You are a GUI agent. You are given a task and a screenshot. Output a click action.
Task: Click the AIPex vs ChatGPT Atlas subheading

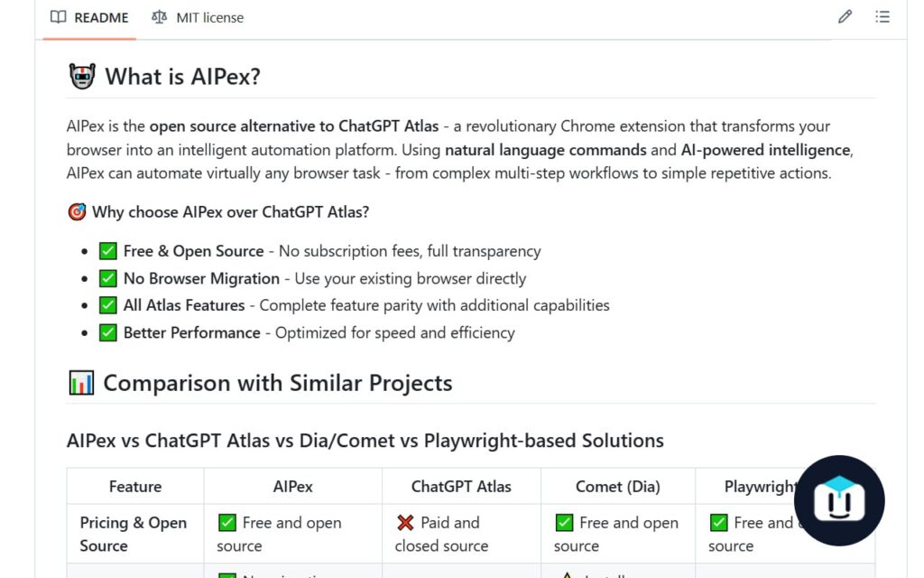[365, 441]
